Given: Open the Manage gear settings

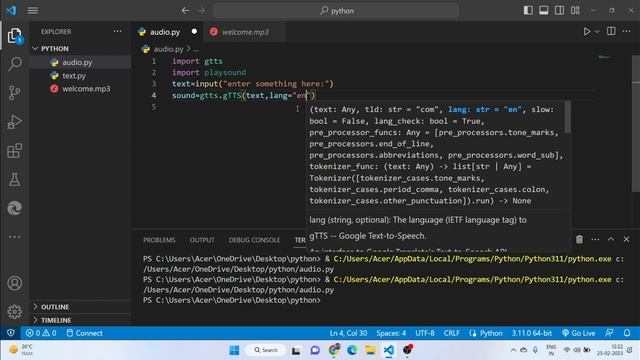Looking at the screenshot, I should [x=15, y=311].
